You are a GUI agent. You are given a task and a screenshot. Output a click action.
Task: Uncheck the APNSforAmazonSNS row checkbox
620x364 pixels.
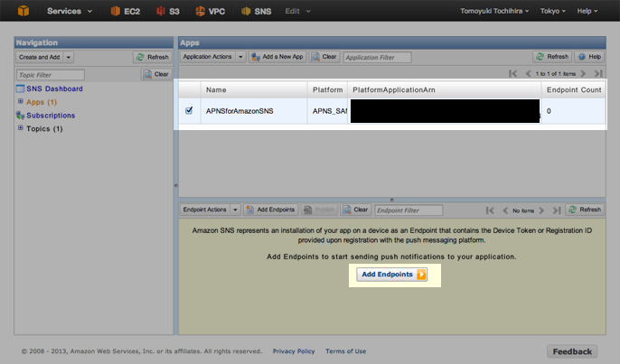pos(189,111)
